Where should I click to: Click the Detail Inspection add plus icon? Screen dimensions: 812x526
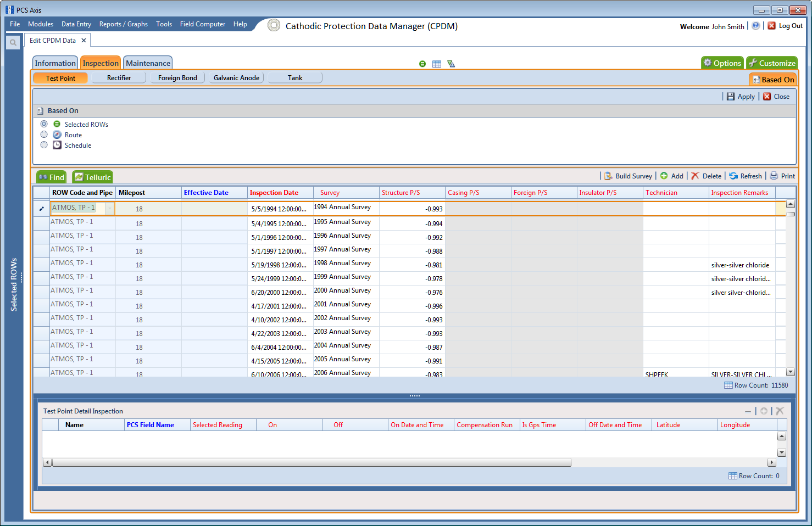pyautogui.click(x=764, y=411)
